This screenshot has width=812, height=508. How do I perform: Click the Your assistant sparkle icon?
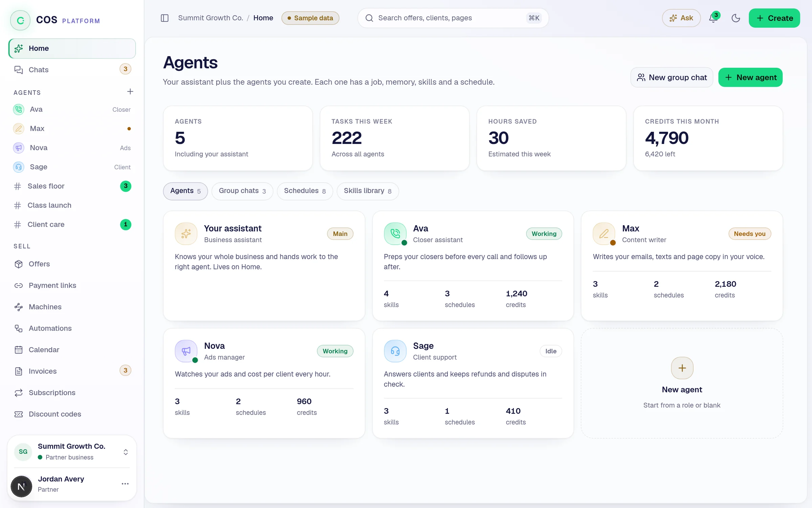(x=186, y=234)
